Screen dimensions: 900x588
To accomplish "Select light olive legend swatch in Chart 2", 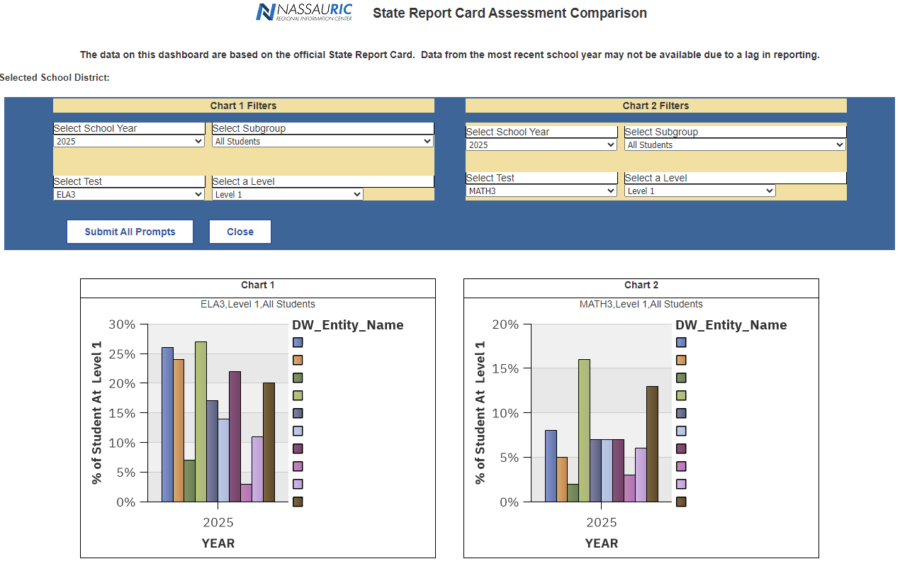I will tap(681, 395).
